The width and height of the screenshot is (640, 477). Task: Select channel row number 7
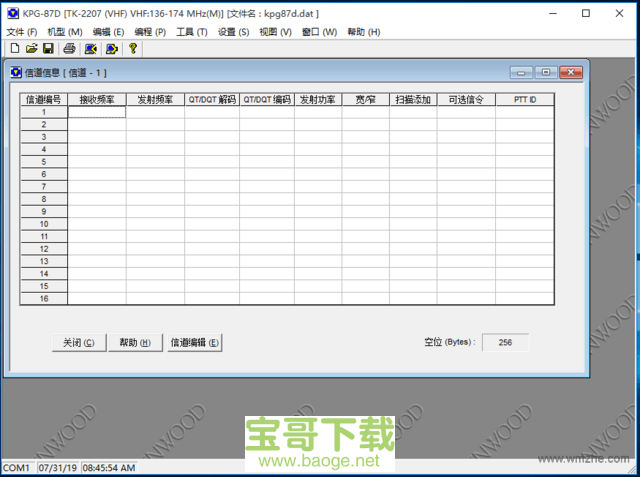[44, 187]
